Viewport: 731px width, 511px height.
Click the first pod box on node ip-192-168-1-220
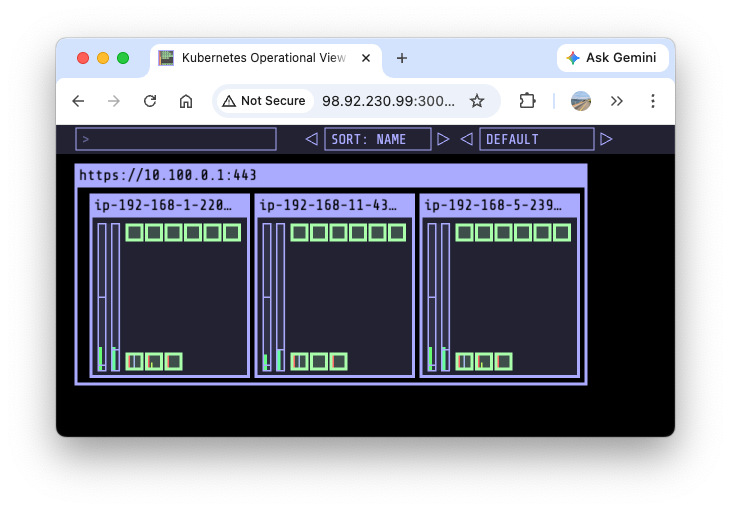coord(135,233)
